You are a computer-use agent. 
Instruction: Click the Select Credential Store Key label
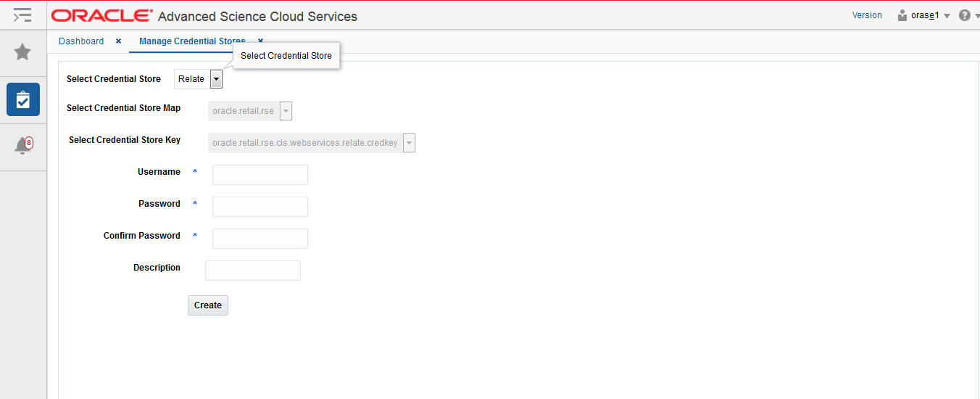tap(125, 140)
